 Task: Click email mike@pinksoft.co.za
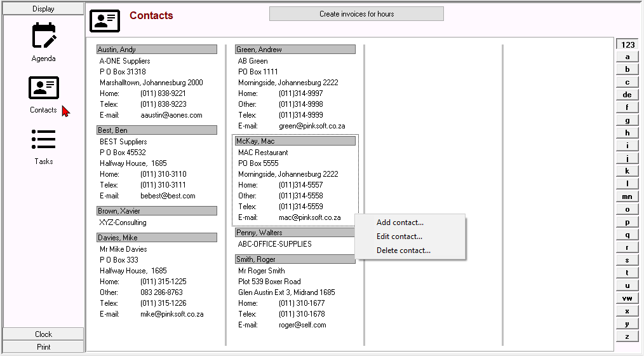tap(171, 314)
